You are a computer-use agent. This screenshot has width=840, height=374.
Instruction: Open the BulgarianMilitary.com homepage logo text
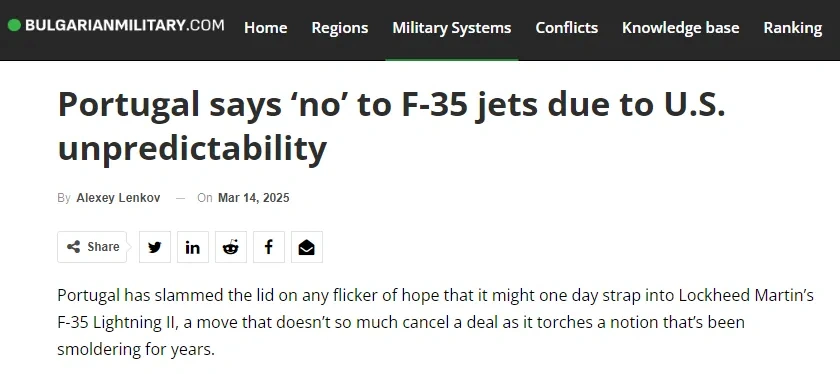click(x=125, y=25)
